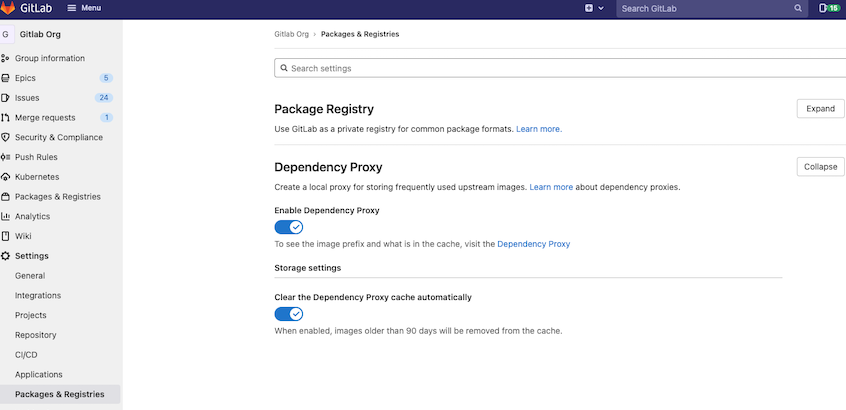
Task: Click the Package Registry heading
Action: [324, 109]
